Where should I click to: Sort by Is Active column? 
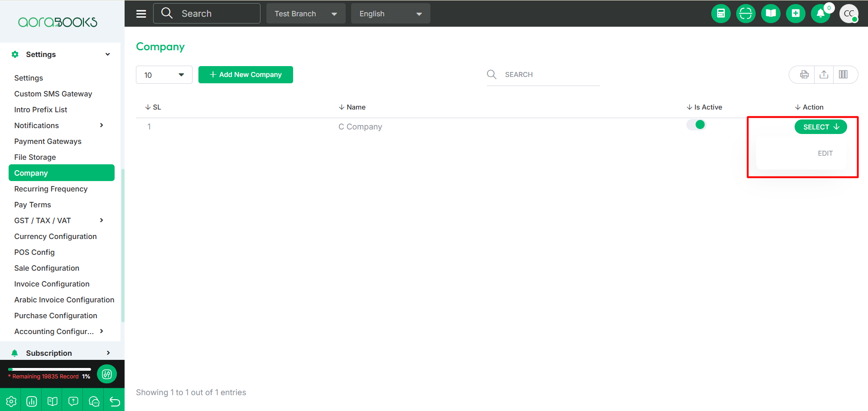[704, 107]
